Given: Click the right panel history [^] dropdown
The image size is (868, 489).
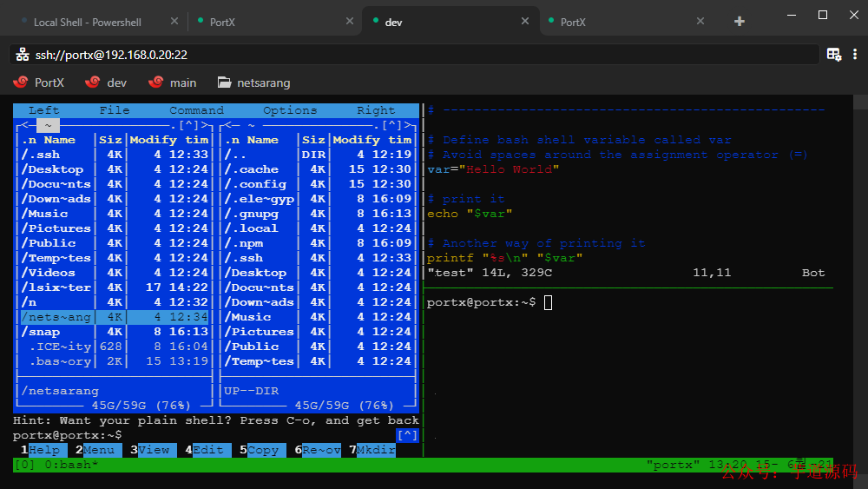Looking at the screenshot, I should (x=392, y=125).
